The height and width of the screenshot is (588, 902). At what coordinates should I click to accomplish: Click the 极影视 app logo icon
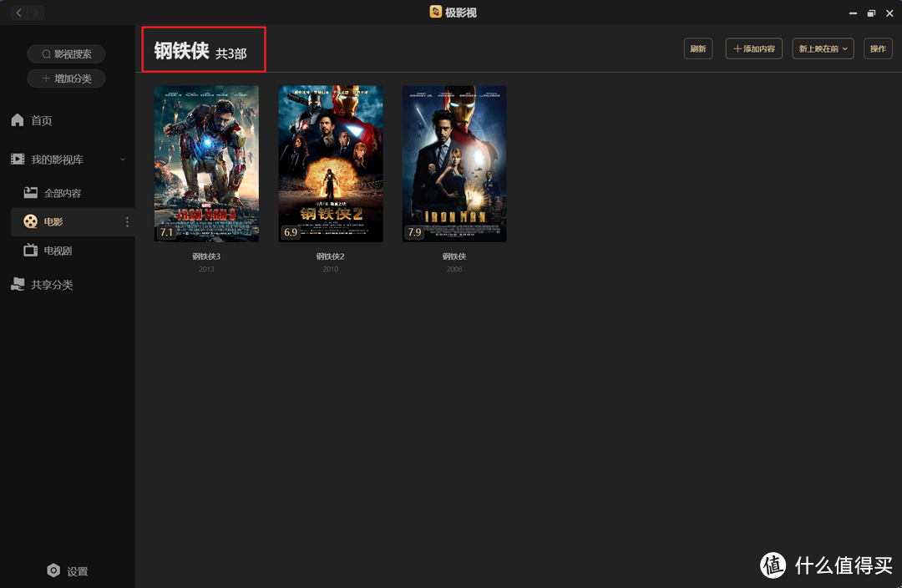point(435,12)
